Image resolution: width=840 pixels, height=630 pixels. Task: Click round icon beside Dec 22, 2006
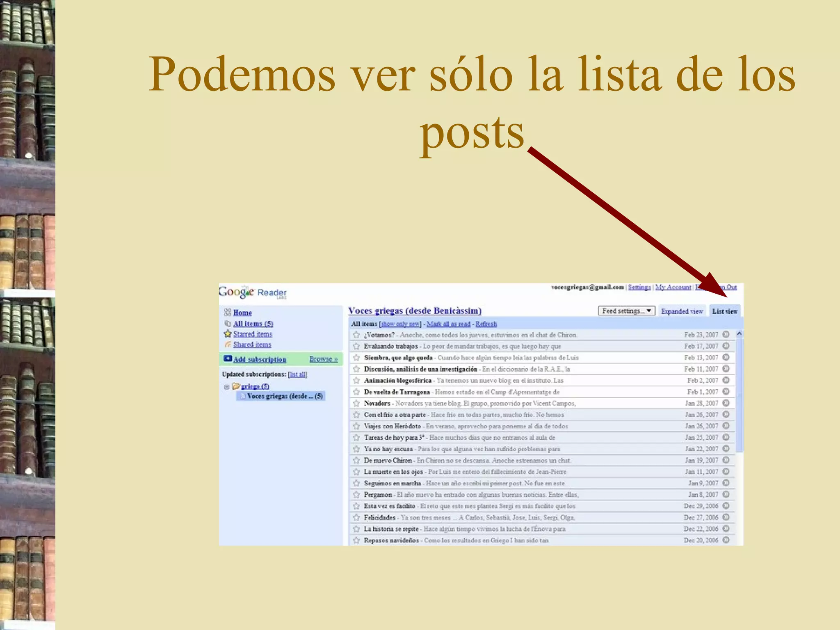click(x=726, y=529)
